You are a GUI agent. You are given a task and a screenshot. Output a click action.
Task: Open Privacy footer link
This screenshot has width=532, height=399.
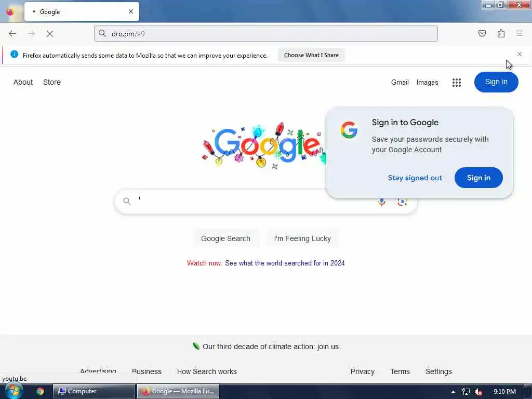(x=362, y=371)
